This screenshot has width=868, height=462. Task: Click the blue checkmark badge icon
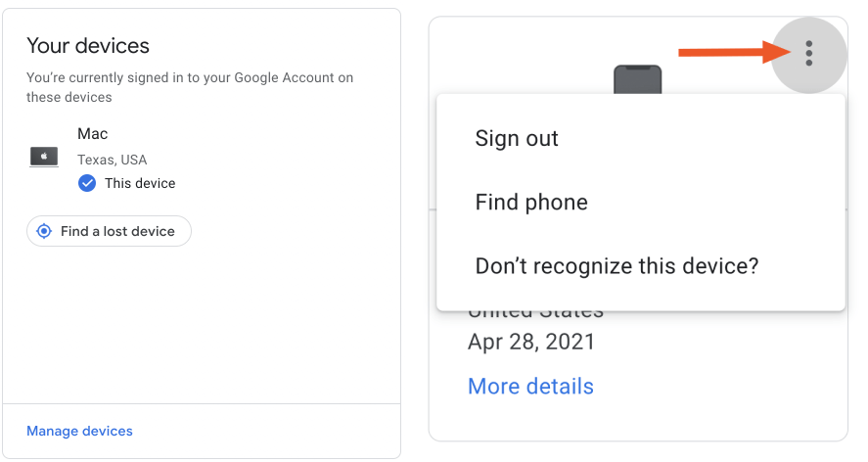[x=87, y=183]
